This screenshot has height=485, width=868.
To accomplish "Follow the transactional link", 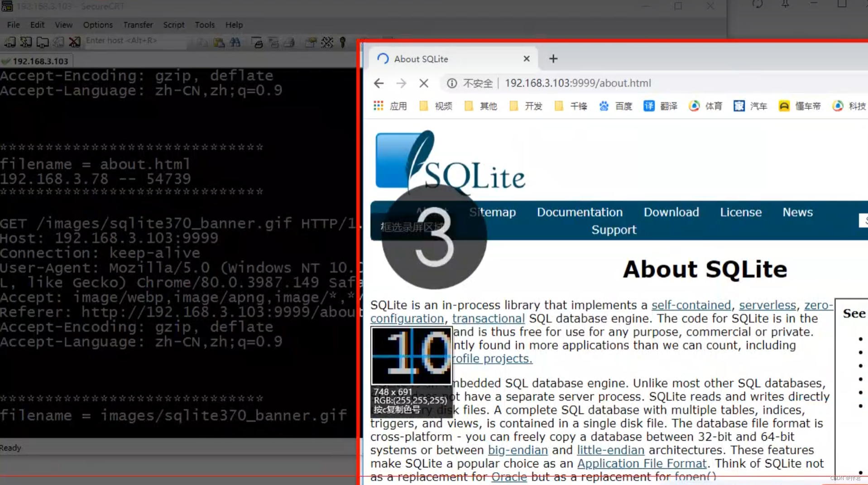I will tap(488, 319).
